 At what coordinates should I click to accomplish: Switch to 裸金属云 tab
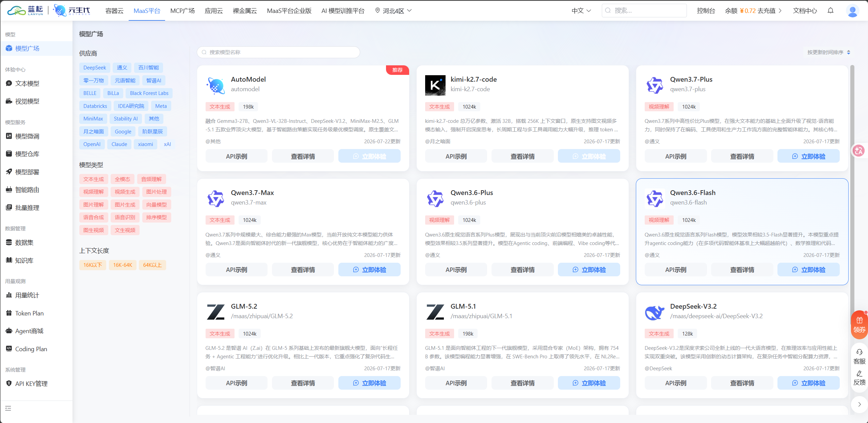[x=245, y=11]
